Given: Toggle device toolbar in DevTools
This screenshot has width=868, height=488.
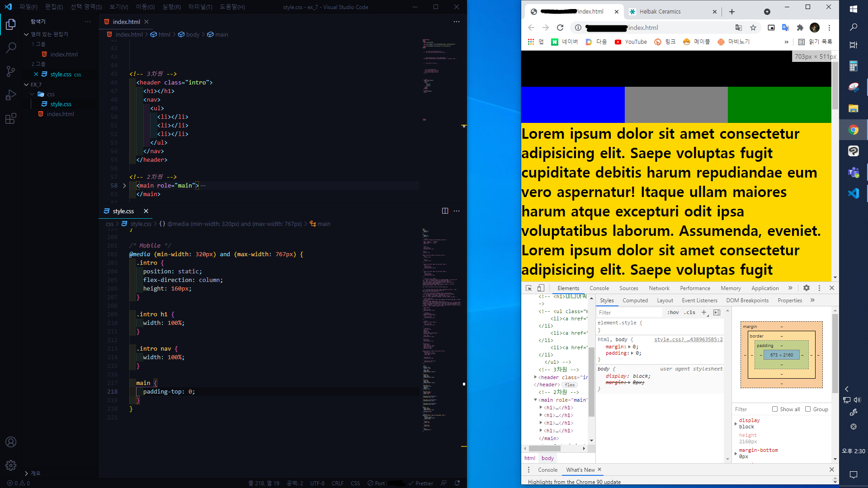Looking at the screenshot, I should pos(541,288).
